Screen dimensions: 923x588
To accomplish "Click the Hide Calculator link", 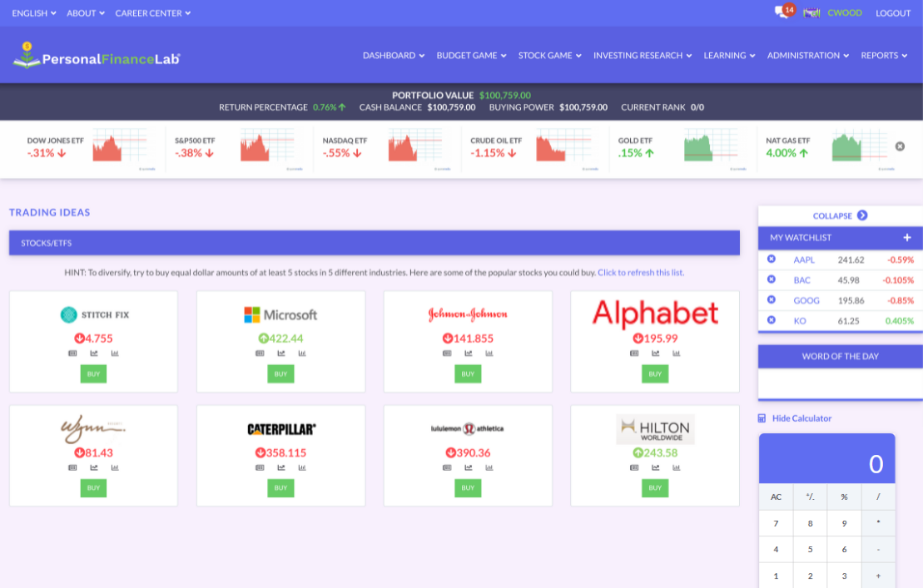I will 801,418.
